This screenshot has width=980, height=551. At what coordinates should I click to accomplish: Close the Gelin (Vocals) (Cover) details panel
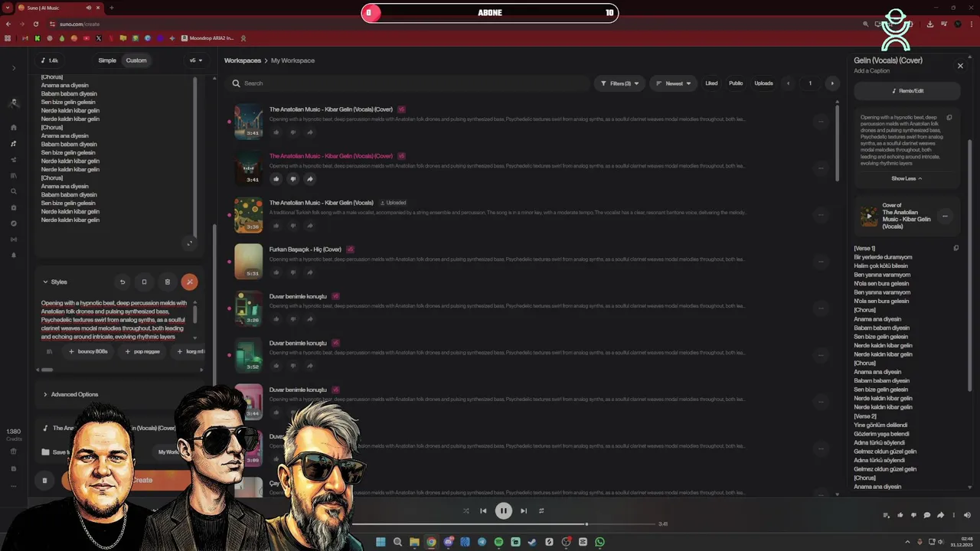coord(960,66)
